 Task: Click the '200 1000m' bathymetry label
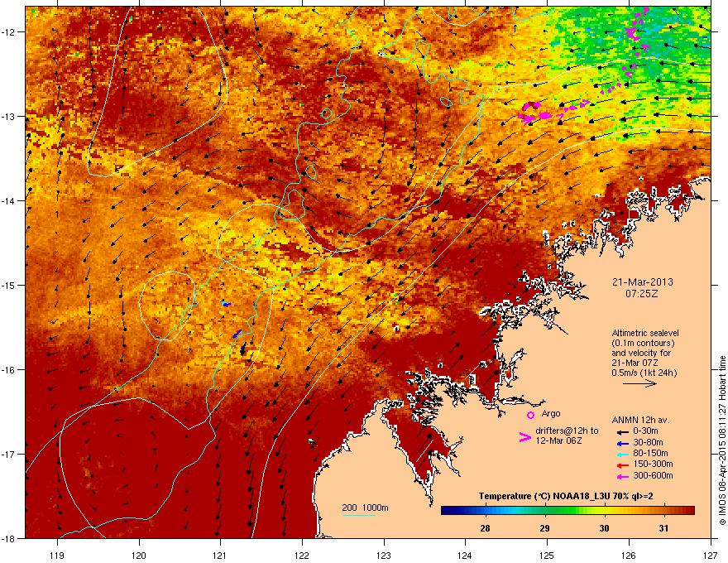[365, 508]
